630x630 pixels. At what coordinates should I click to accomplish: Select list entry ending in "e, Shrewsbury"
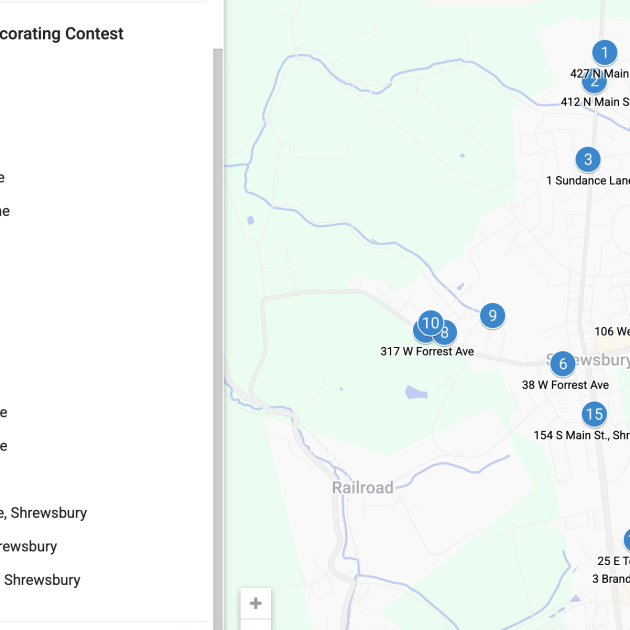pos(44,513)
